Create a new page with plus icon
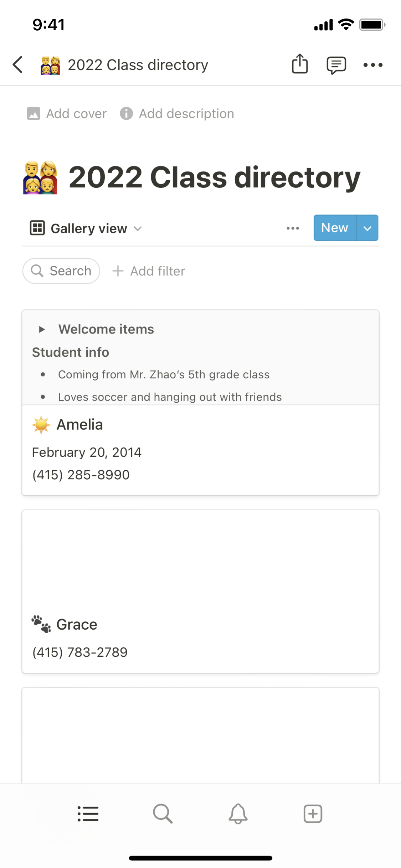Viewport: 401px width, 868px height. click(x=313, y=814)
